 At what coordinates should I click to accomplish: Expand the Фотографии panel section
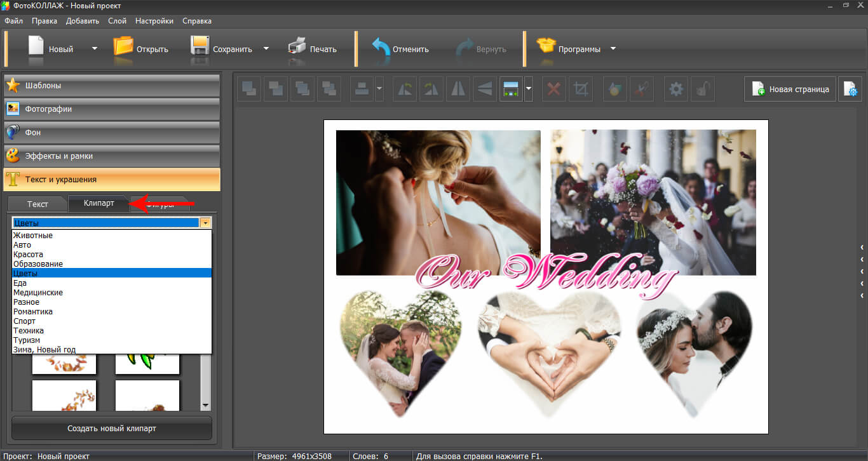[x=112, y=109]
